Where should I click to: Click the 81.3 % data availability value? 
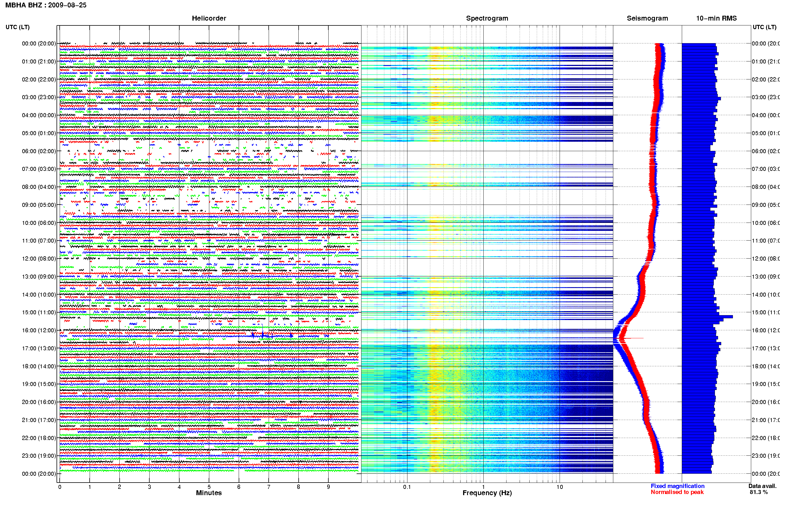click(x=759, y=492)
